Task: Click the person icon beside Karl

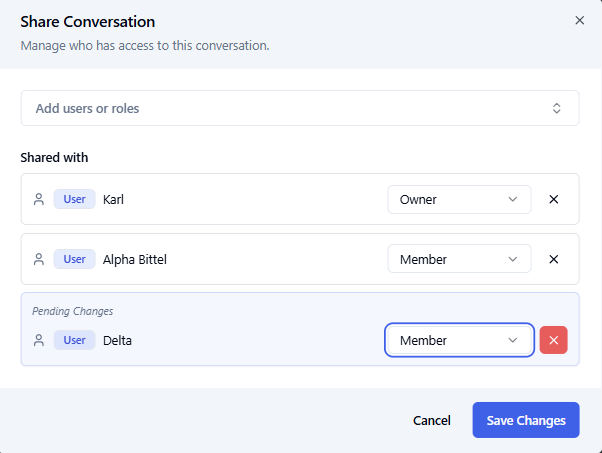Action: 39,199
